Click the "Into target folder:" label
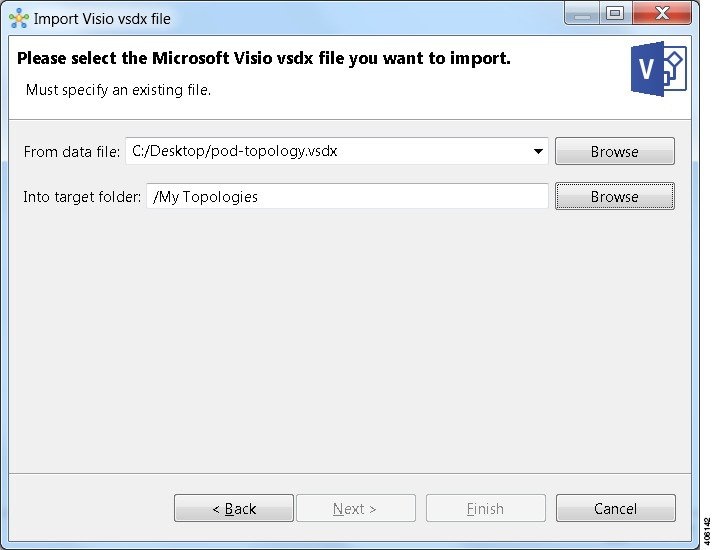This screenshot has height=550, width=720. (x=82, y=197)
